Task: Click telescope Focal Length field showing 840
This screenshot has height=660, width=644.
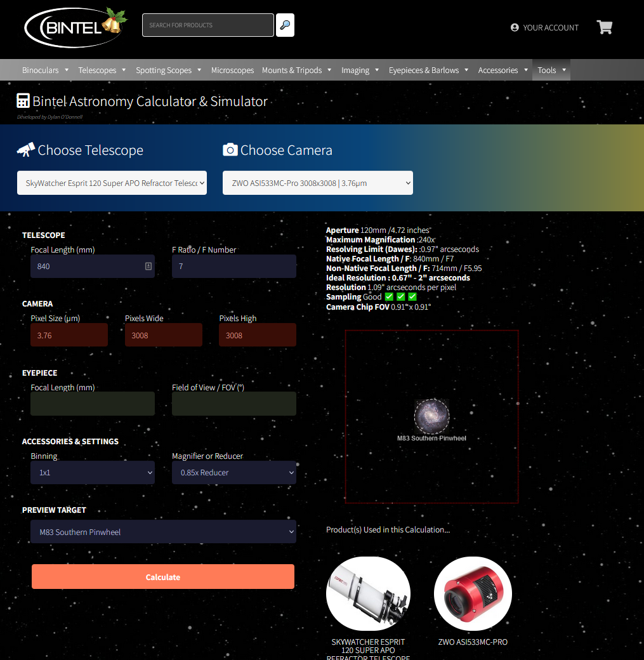Action: pyautogui.click(x=93, y=266)
